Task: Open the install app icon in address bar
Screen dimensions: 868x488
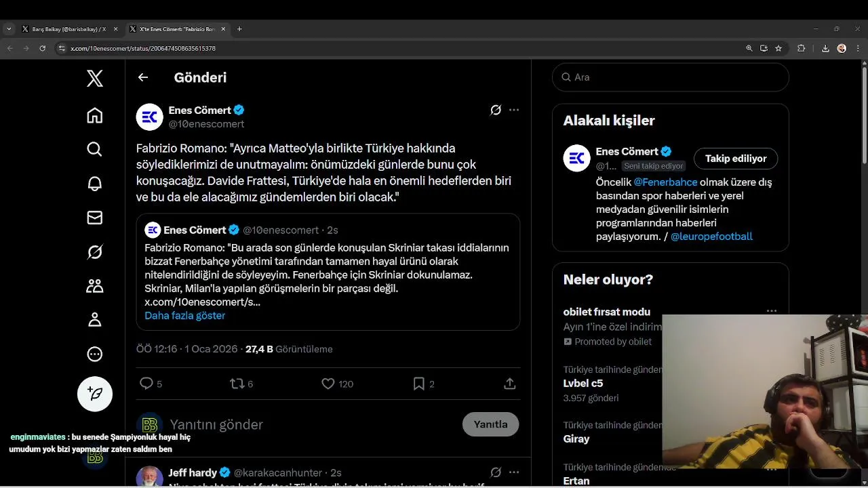Action: [x=764, y=48]
